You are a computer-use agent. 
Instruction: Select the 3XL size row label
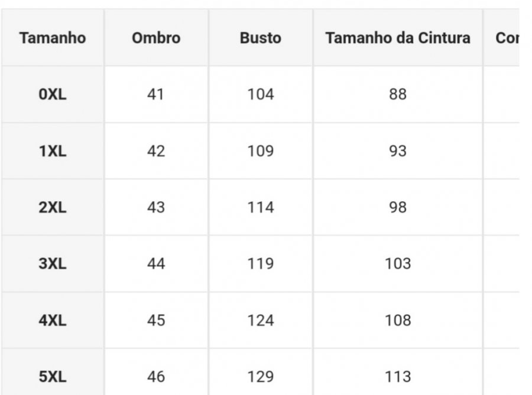(x=53, y=263)
